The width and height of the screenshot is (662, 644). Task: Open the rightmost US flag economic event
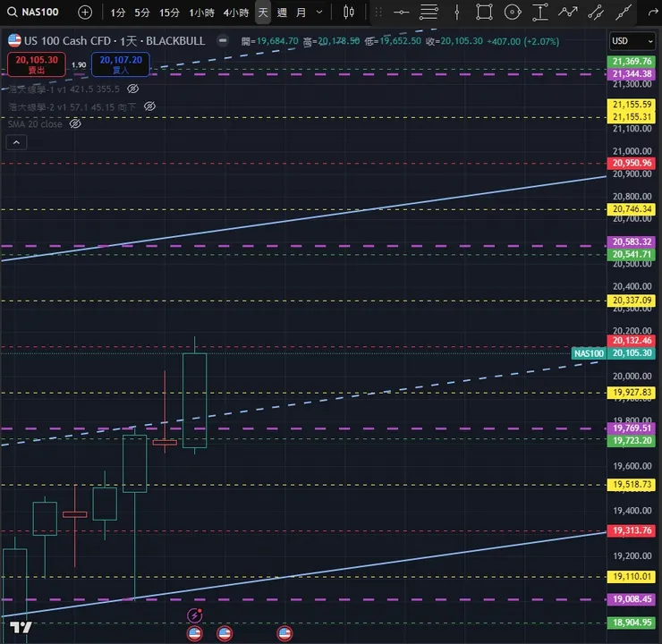pyautogui.click(x=284, y=633)
